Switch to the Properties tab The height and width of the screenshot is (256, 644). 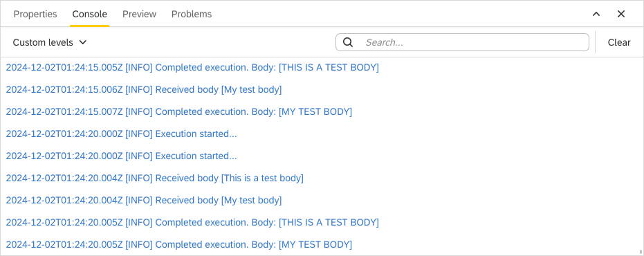(x=35, y=15)
